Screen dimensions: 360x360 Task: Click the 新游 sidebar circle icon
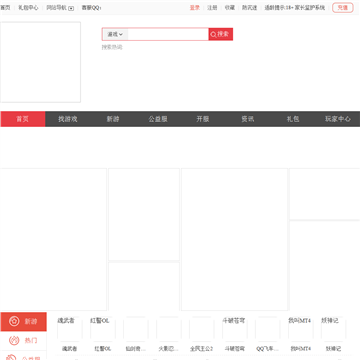click(x=14, y=322)
